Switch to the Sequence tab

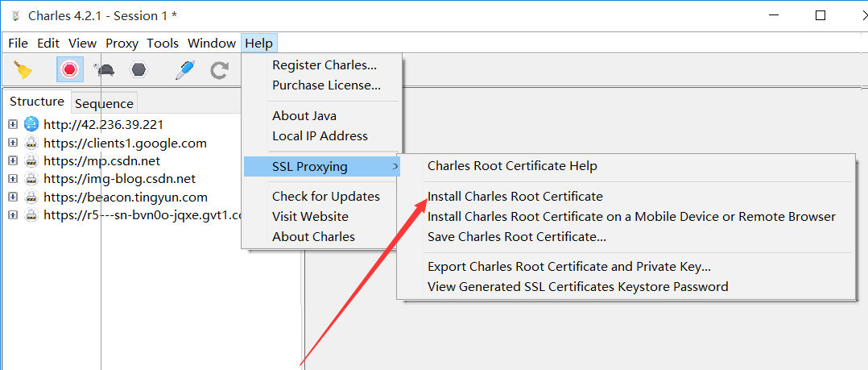[104, 103]
